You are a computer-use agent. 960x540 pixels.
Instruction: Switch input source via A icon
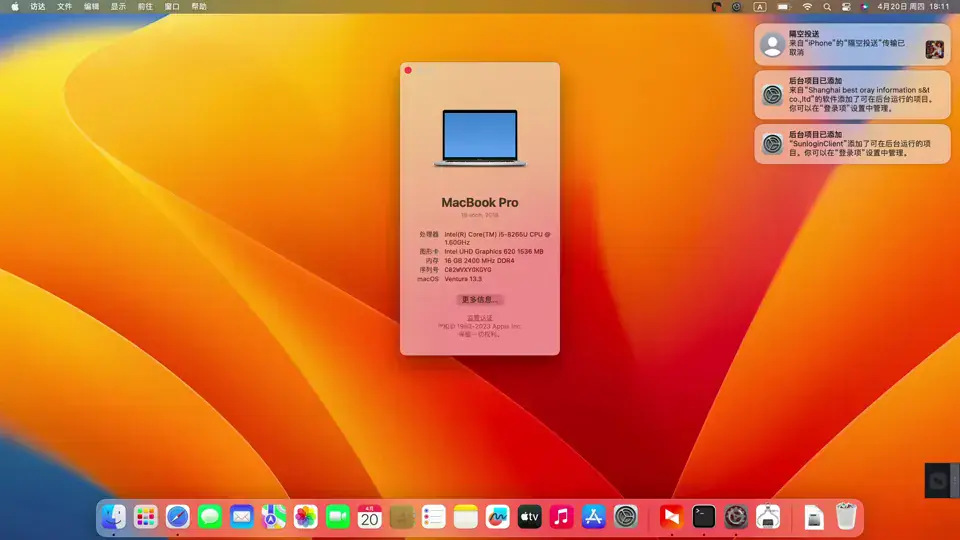coord(760,7)
